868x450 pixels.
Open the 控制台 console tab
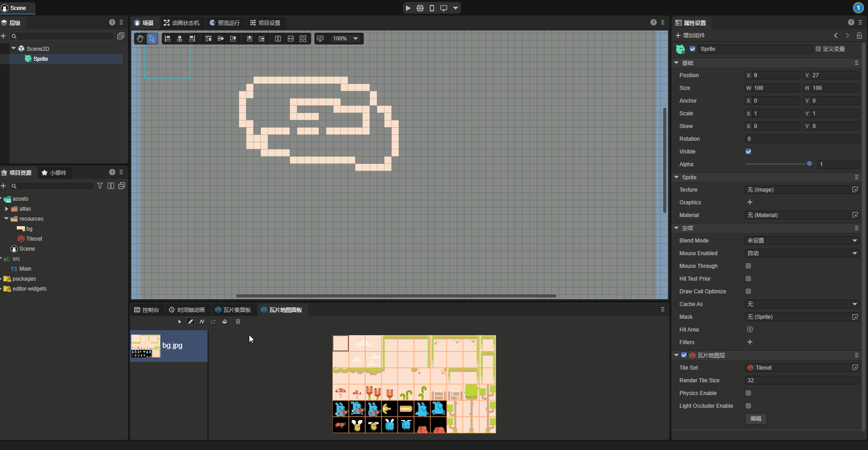(x=147, y=310)
